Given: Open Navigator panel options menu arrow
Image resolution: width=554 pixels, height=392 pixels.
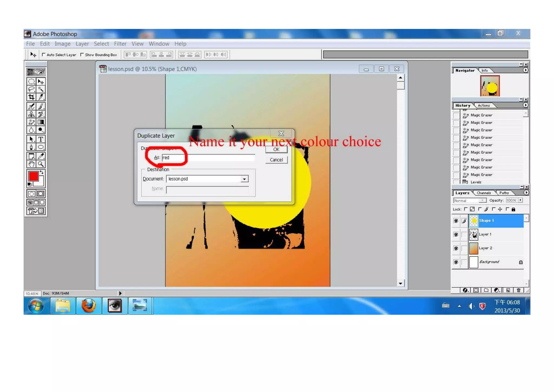Looking at the screenshot, I should click(525, 70).
